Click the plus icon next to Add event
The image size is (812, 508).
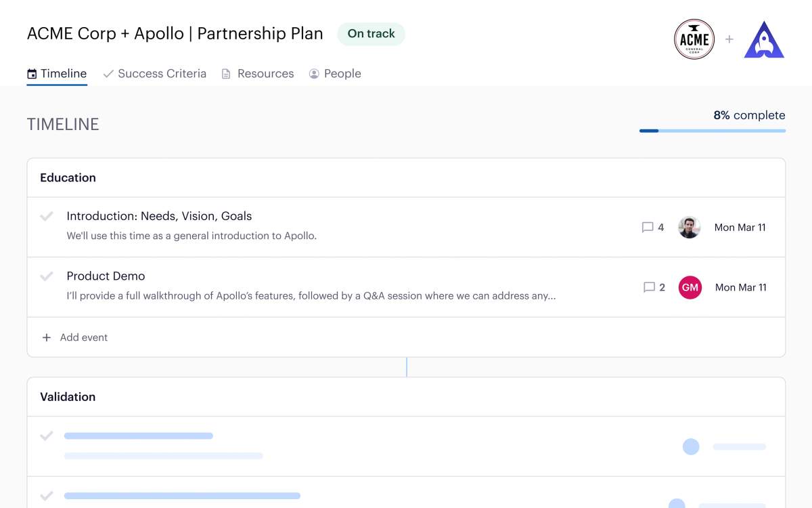tap(46, 337)
